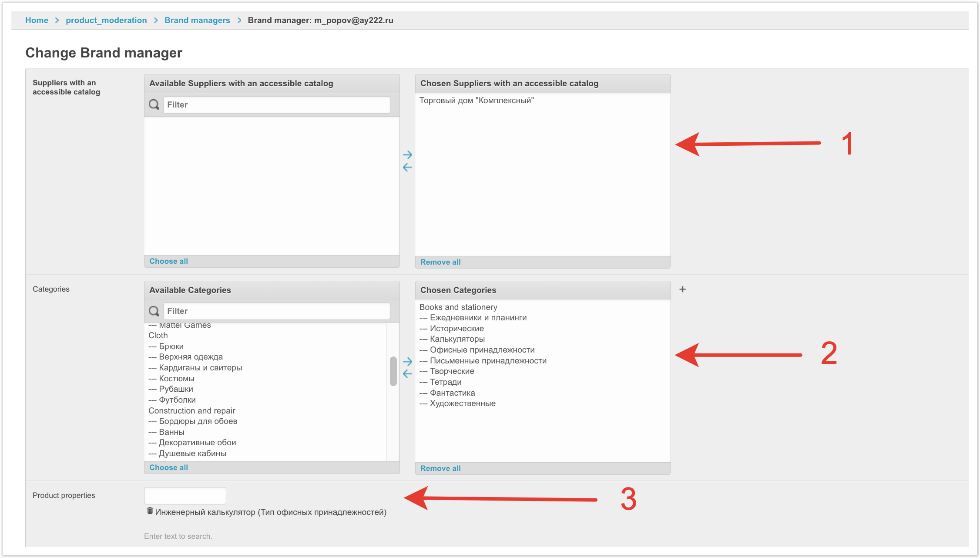Click the categories move-left arrow icon

407,373
